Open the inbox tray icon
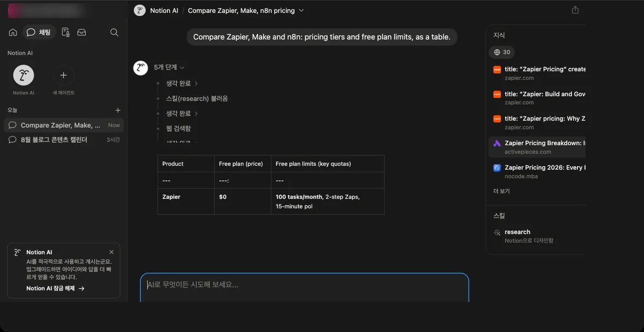 point(82,32)
